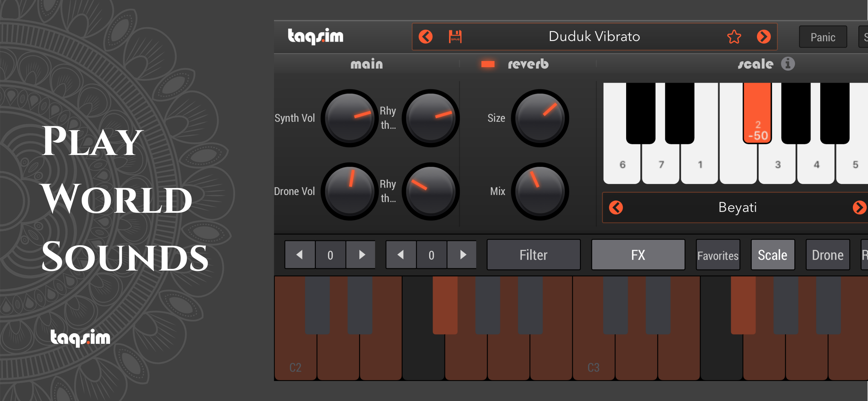
Task: Increase the second stepper value
Action: click(x=462, y=255)
